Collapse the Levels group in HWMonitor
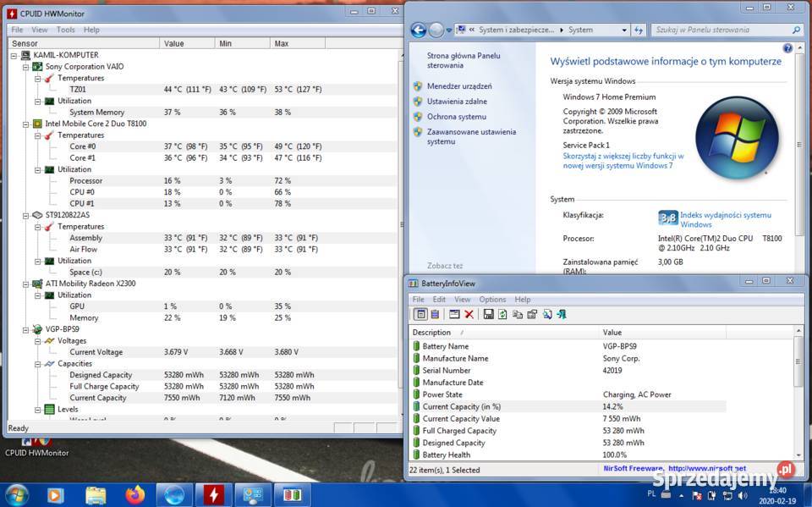This screenshot has height=507, width=812. 37,410
